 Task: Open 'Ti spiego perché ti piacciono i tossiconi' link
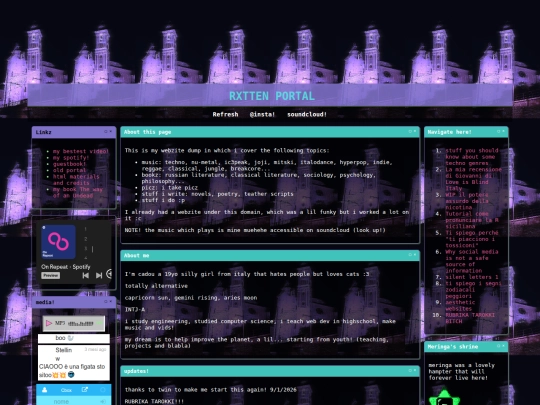pos(472,239)
